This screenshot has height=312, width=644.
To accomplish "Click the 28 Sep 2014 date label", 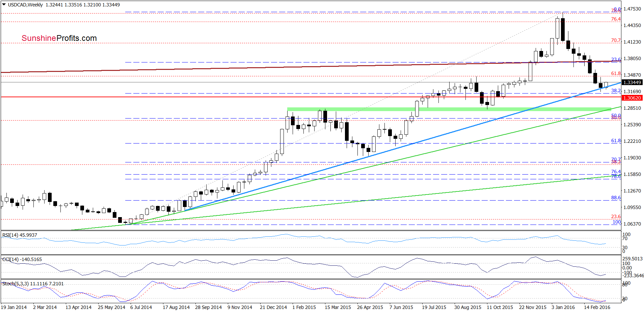I will (x=208, y=307).
